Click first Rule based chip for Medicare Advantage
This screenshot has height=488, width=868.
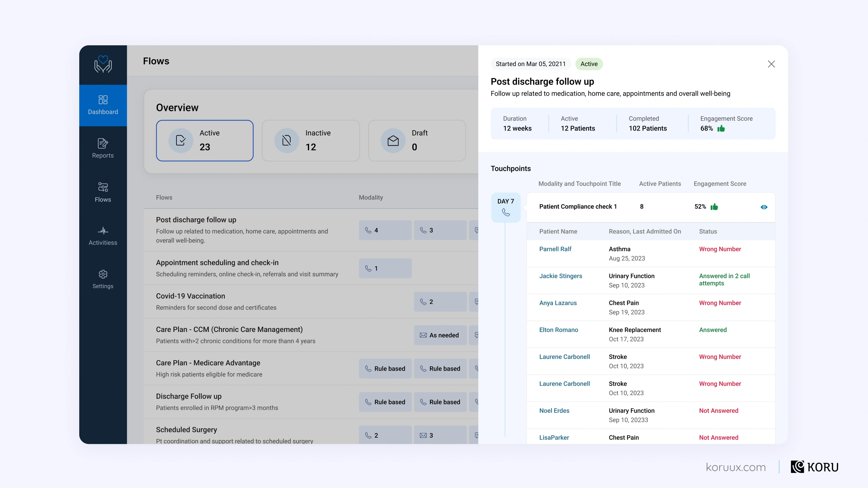[385, 369]
